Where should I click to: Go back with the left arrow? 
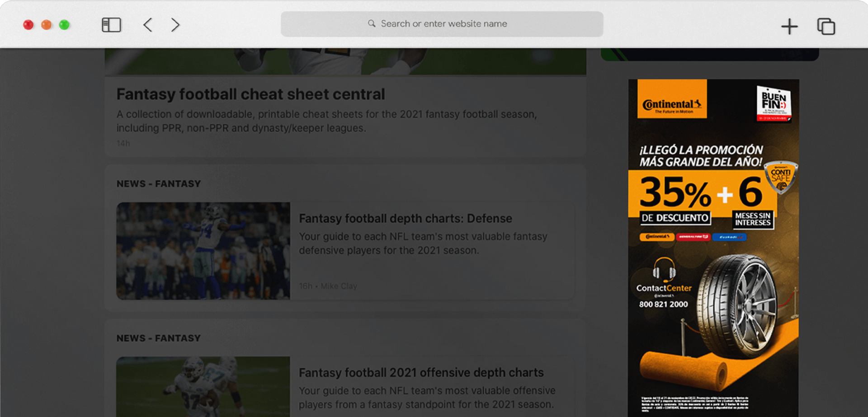coord(148,25)
